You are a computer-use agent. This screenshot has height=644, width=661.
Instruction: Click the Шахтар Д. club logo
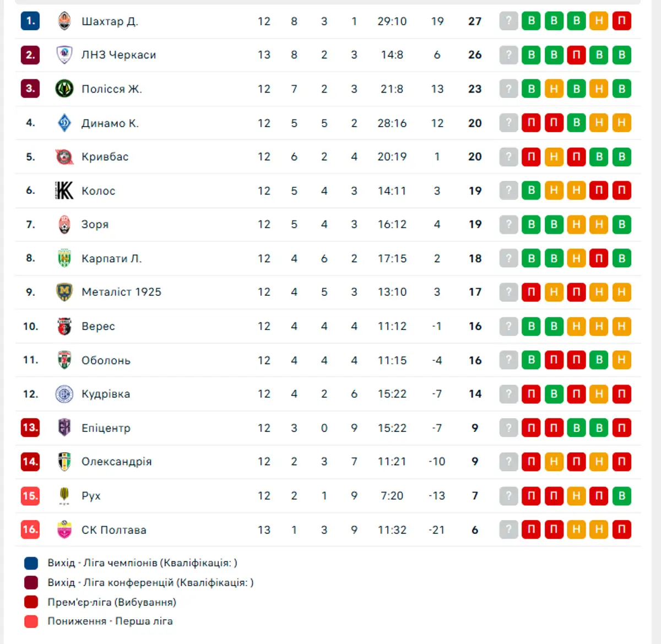pos(64,21)
